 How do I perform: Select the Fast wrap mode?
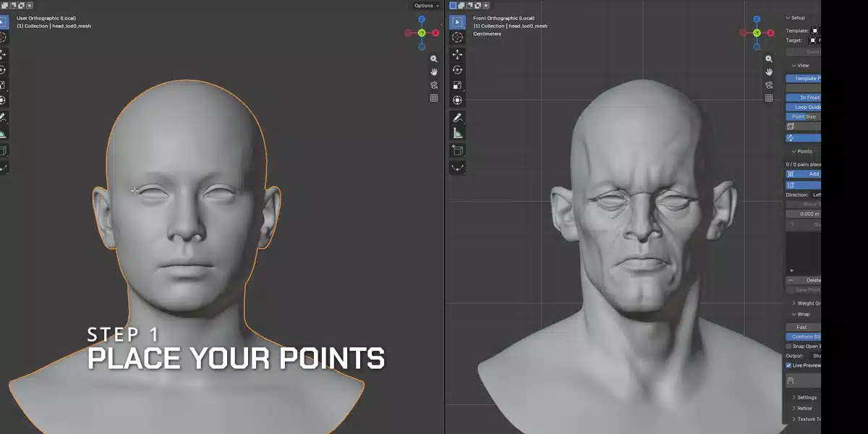[804, 327]
